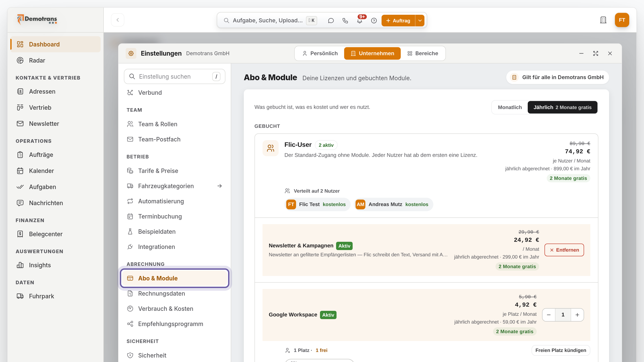Expand Fahrzeugkategorien arrow
Image resolution: width=644 pixels, height=362 pixels.
220,186
